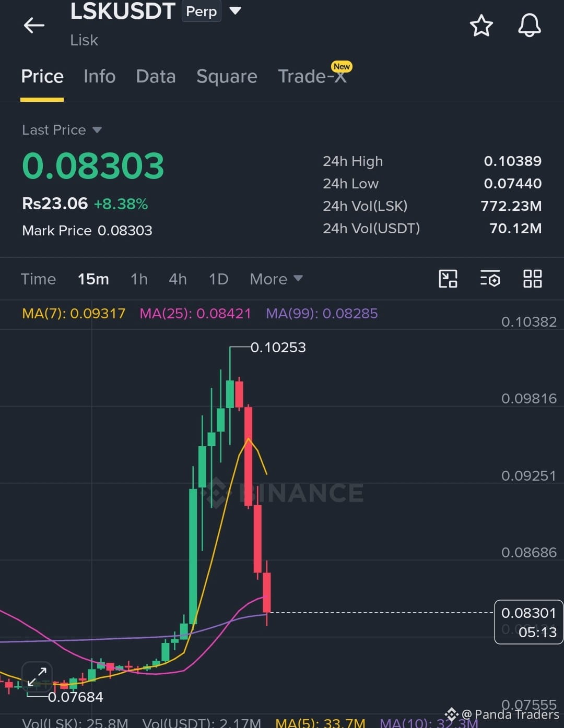Screen dimensions: 564x728
Task: Expand chart to fullscreen with arrows icon
Action: pyautogui.click(x=37, y=677)
